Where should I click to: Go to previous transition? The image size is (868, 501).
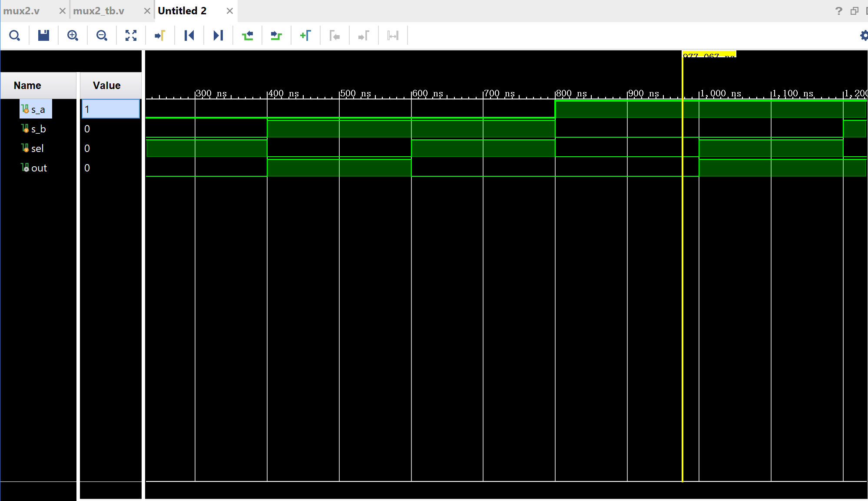[247, 36]
